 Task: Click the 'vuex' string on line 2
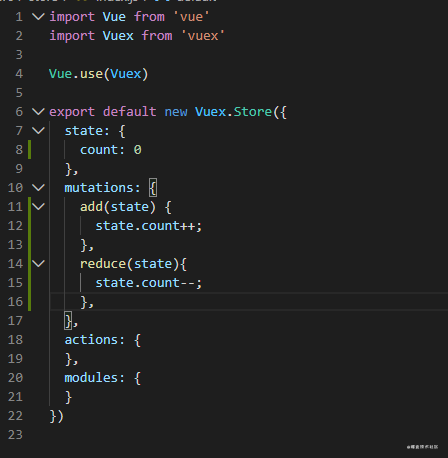[203, 36]
